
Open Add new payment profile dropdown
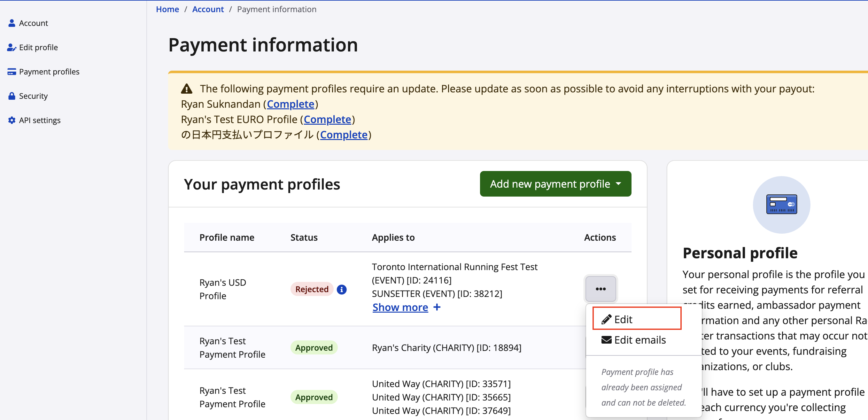[555, 184]
